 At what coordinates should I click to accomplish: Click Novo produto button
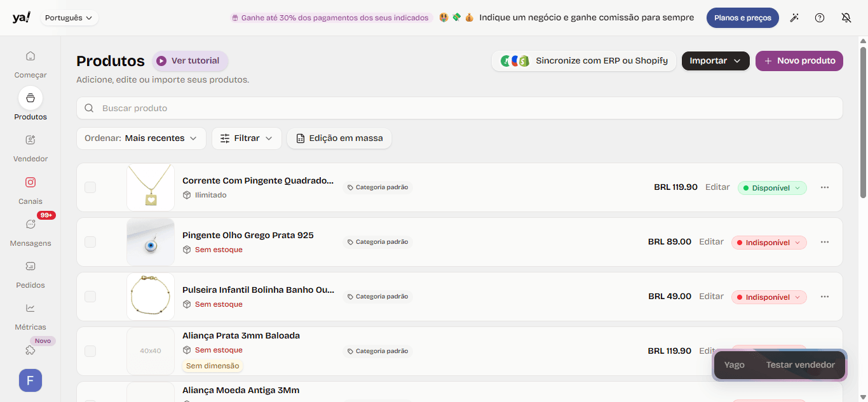[799, 61]
